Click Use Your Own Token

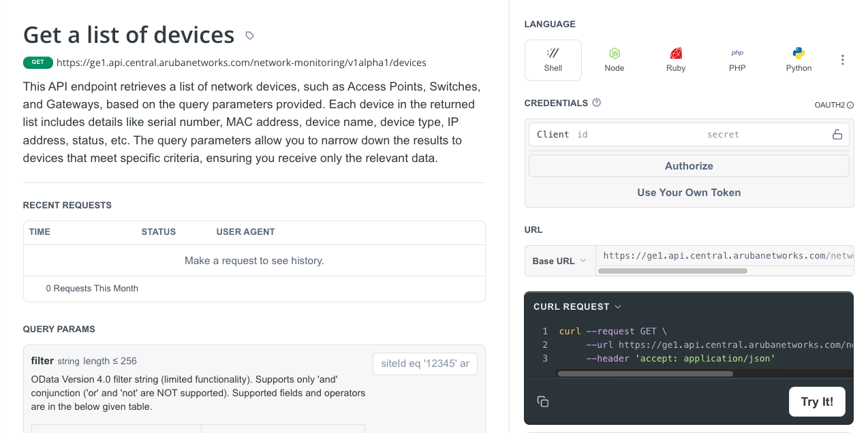(x=689, y=192)
